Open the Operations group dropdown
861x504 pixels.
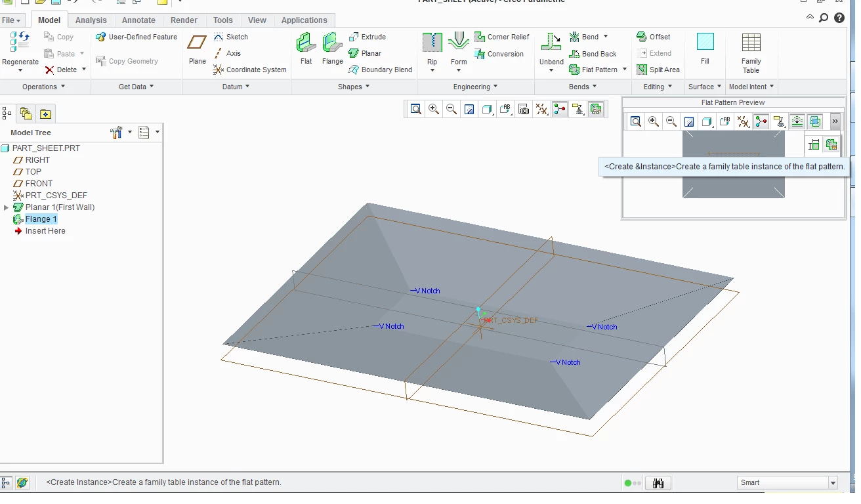(43, 87)
